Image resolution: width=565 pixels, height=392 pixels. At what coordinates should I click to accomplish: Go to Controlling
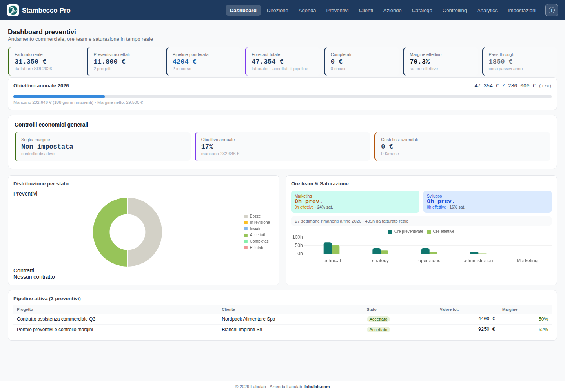[x=455, y=11]
